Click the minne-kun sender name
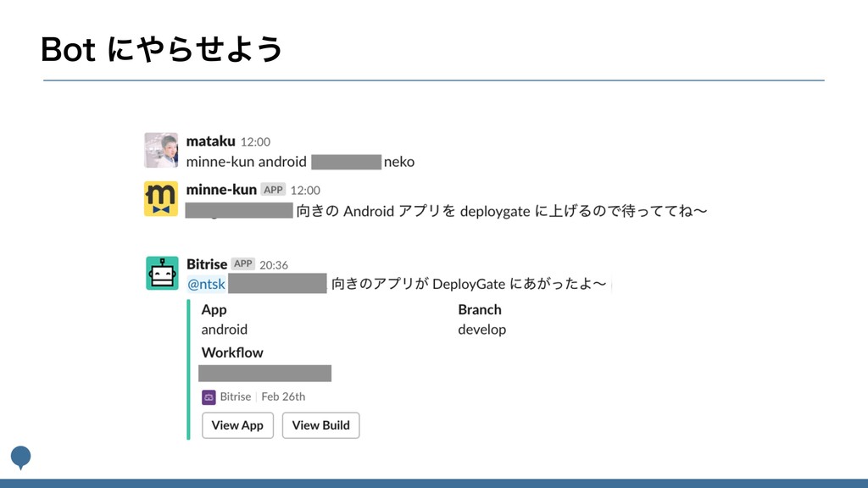The height and width of the screenshot is (488, 868). point(221,190)
